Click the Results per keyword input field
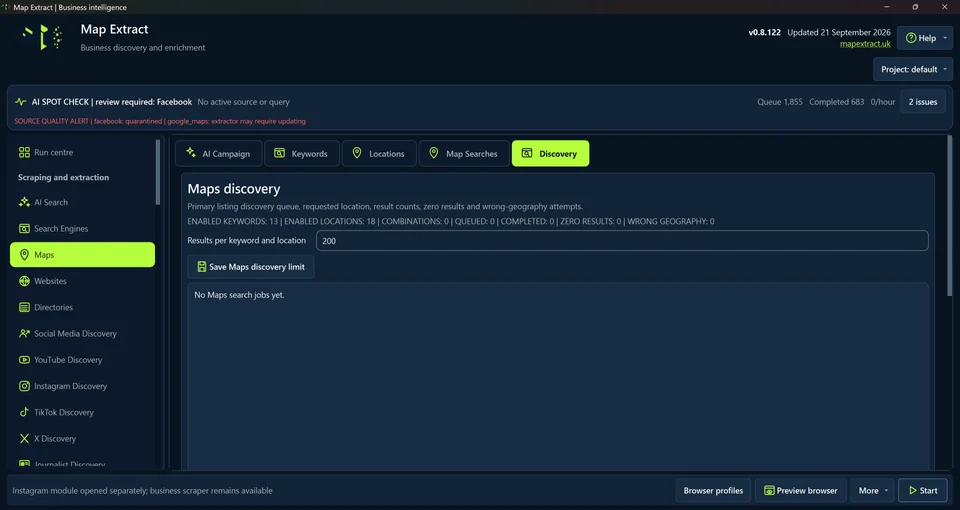Image resolution: width=960 pixels, height=510 pixels. click(x=622, y=241)
